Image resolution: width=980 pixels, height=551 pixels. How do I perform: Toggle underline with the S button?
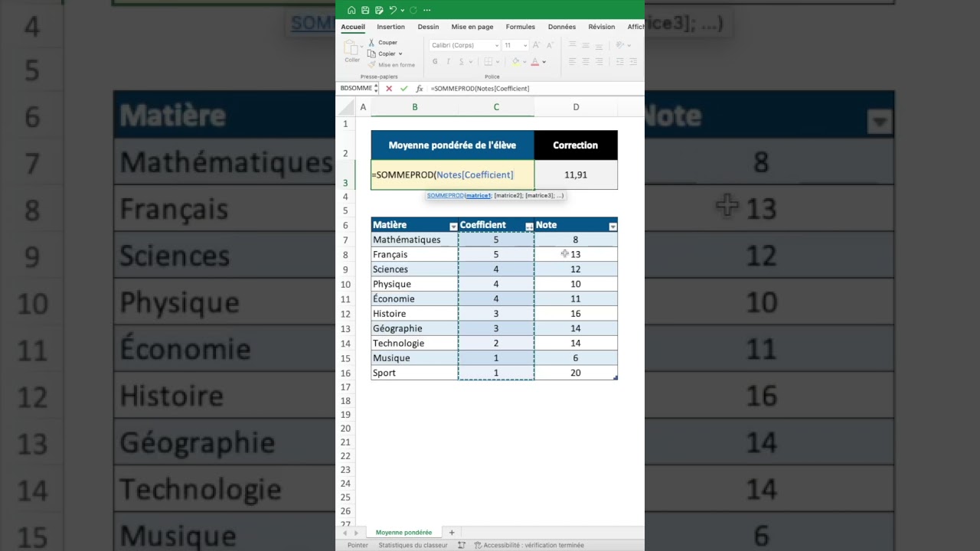click(x=461, y=61)
